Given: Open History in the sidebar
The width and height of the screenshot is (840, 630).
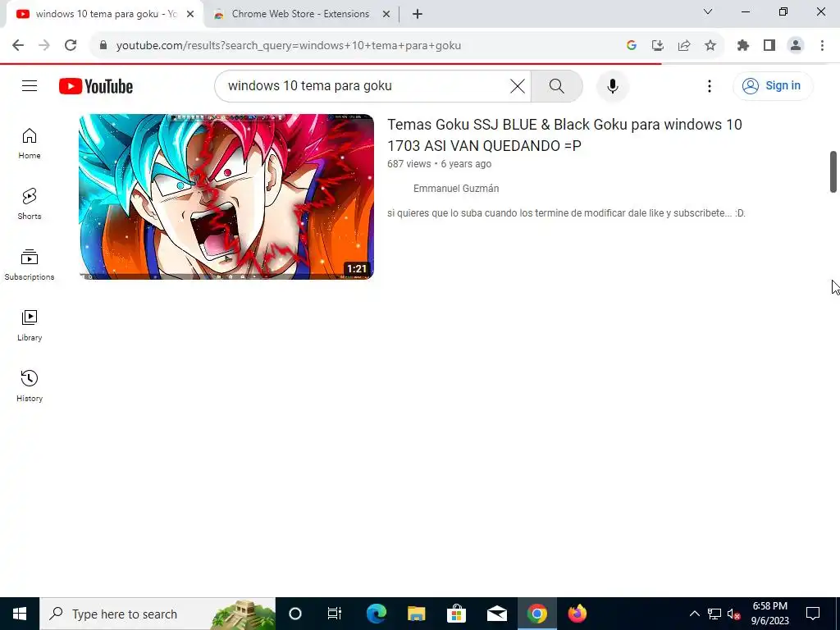Looking at the screenshot, I should [x=30, y=386].
